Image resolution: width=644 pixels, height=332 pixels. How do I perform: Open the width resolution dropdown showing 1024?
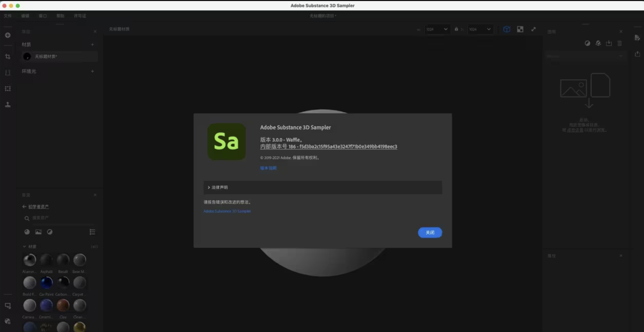[437, 30]
